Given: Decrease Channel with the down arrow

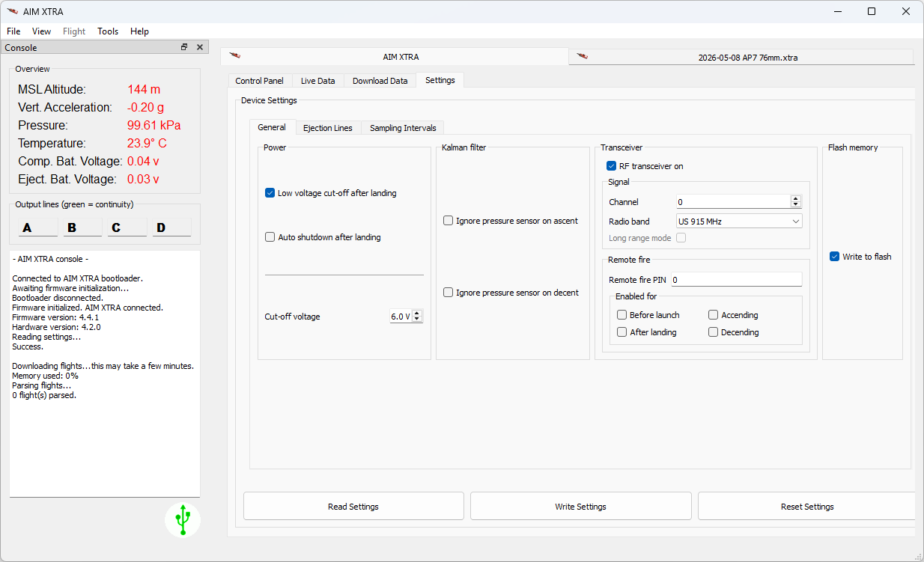Looking at the screenshot, I should click(x=796, y=205).
